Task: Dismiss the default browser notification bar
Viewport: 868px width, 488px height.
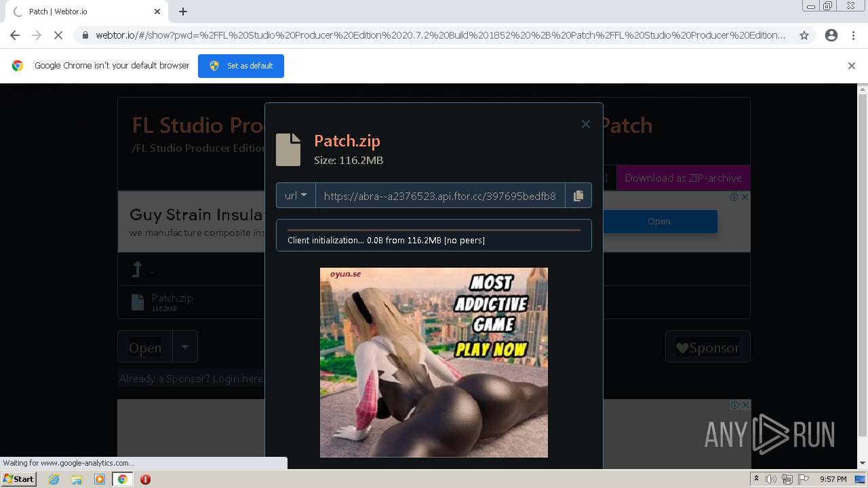Action: point(852,66)
